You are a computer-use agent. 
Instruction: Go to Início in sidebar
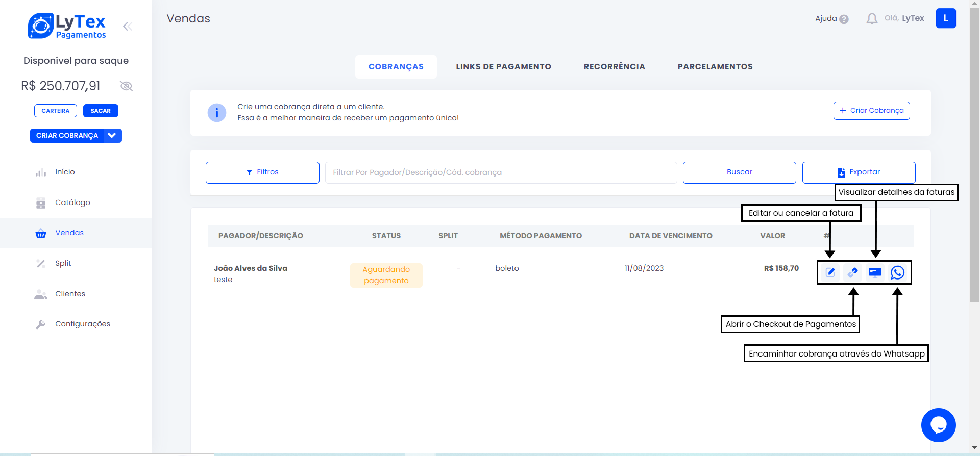click(x=65, y=172)
